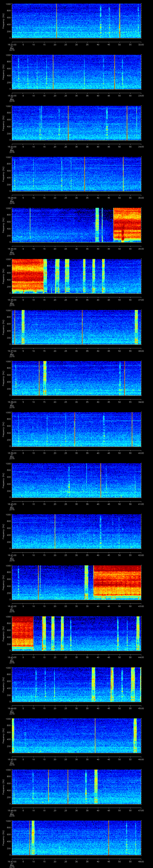This screenshot has height=868, width=153.
Task: Click the Frequency (Hz) axis label of the 16:47:00 panel
Action: [x=4, y=838]
